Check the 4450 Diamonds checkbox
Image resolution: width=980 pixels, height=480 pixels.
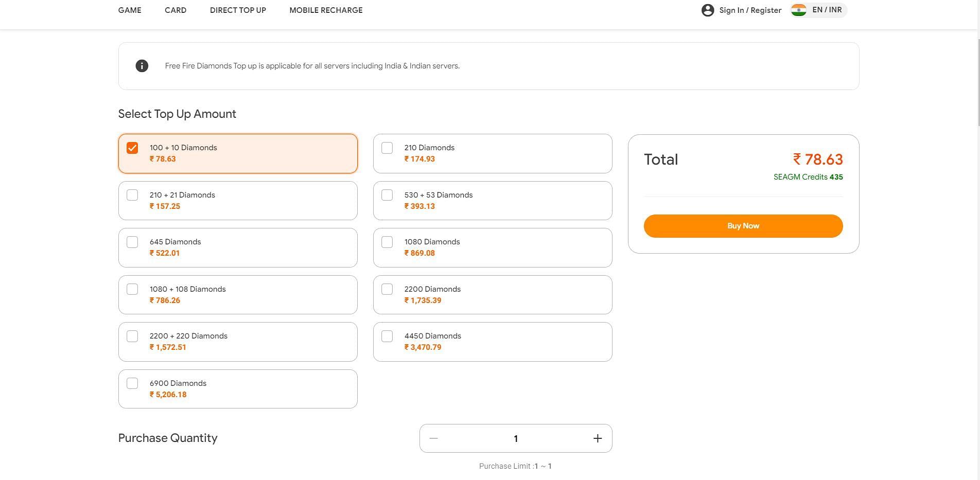387,336
